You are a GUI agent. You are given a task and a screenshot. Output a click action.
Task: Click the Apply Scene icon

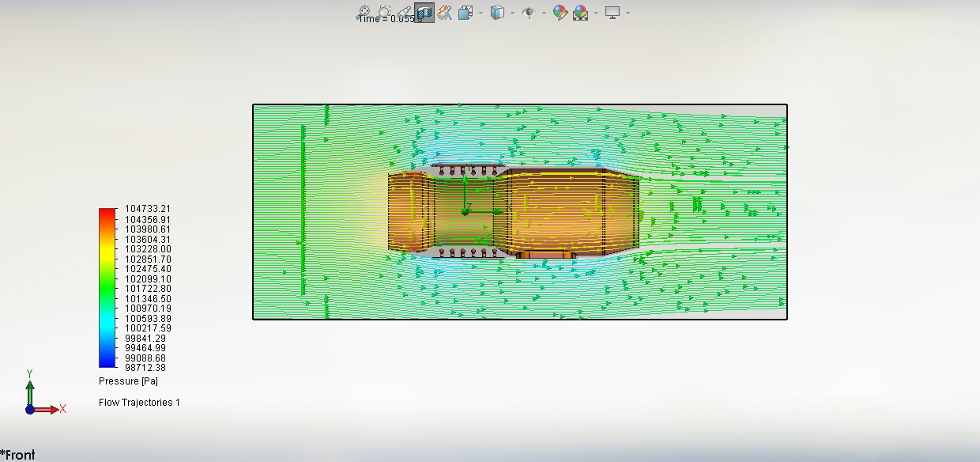(581, 13)
